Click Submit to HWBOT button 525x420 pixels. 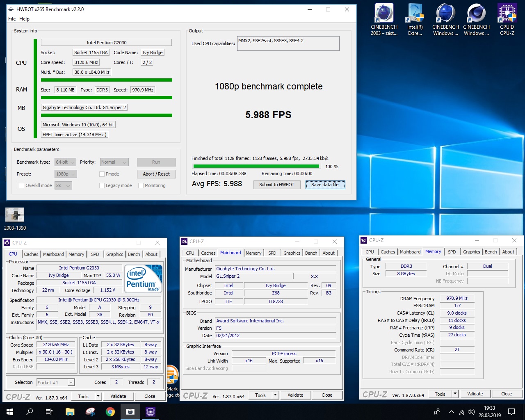(277, 185)
